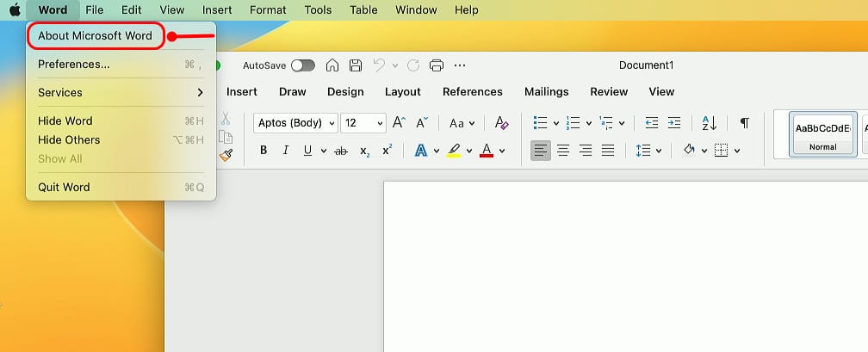868x352 pixels.
Task: Apply the red font color
Action: pos(487,151)
